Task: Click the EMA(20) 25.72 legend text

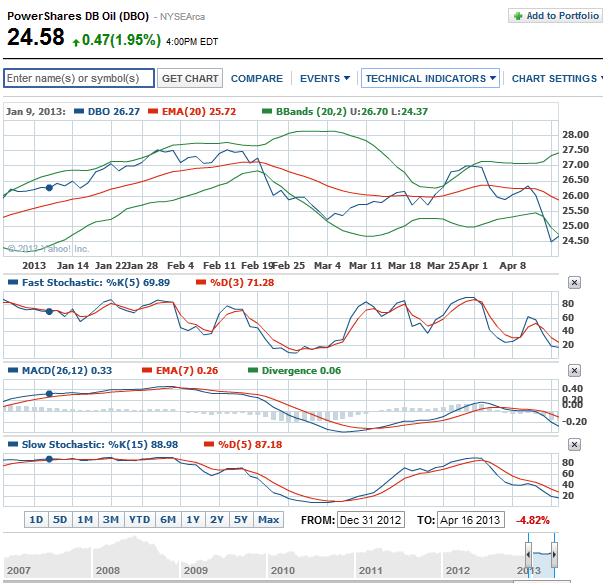Action: tap(199, 111)
